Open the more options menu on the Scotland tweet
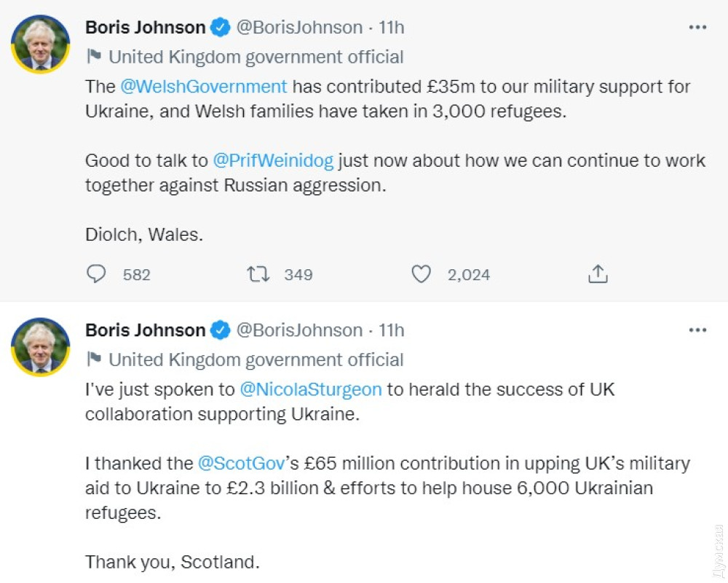 pos(697,330)
